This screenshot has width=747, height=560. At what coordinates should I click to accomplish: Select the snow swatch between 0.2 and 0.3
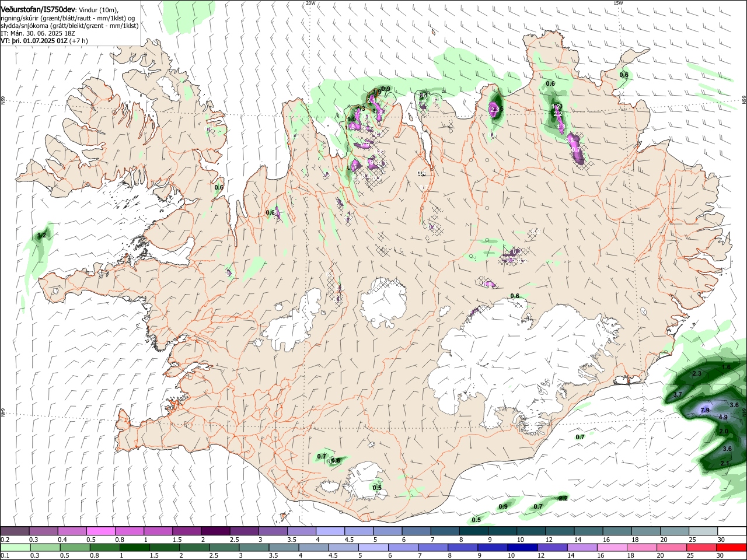tap(15, 531)
